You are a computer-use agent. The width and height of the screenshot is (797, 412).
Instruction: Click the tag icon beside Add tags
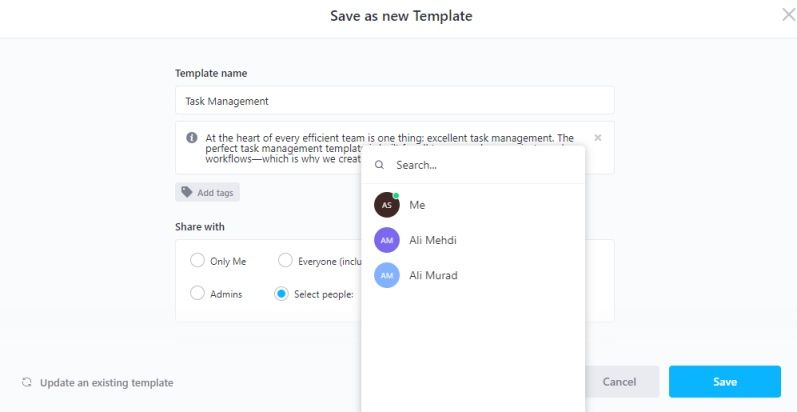pos(187,192)
